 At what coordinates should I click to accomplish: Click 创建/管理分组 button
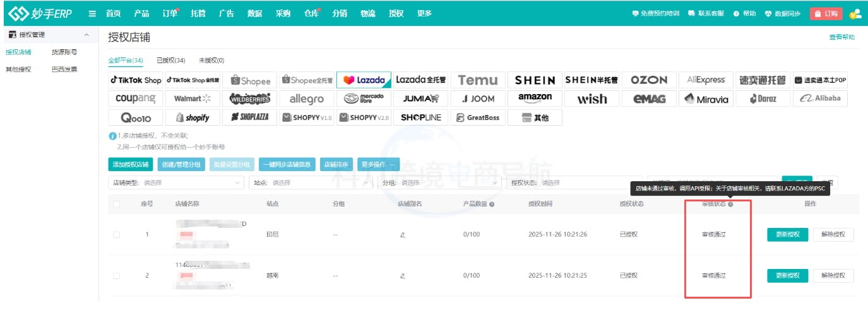(x=181, y=164)
